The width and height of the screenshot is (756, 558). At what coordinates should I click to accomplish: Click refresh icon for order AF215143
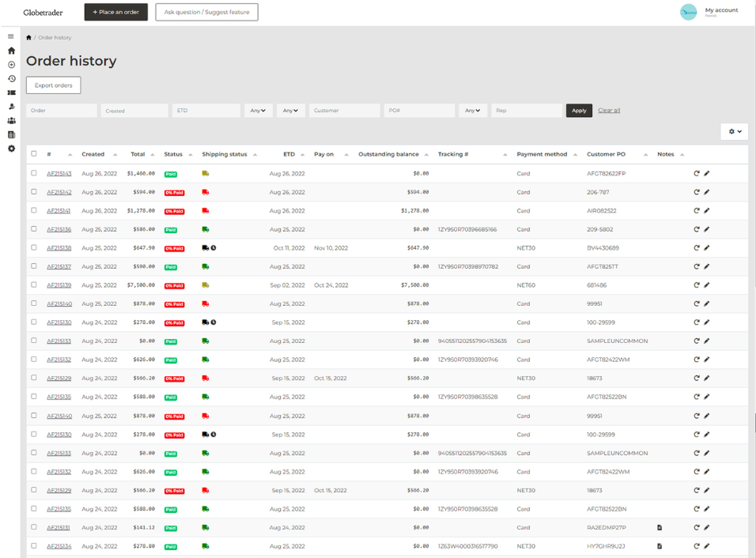point(696,173)
